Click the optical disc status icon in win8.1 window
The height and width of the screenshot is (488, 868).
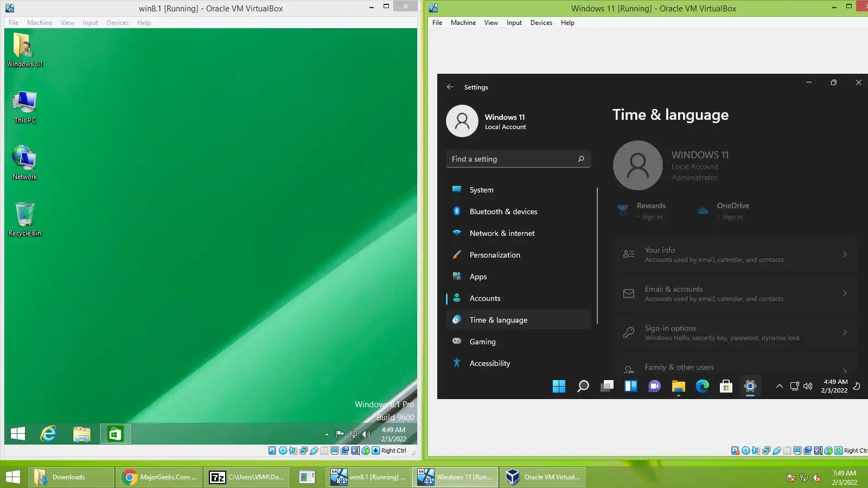coord(283,451)
